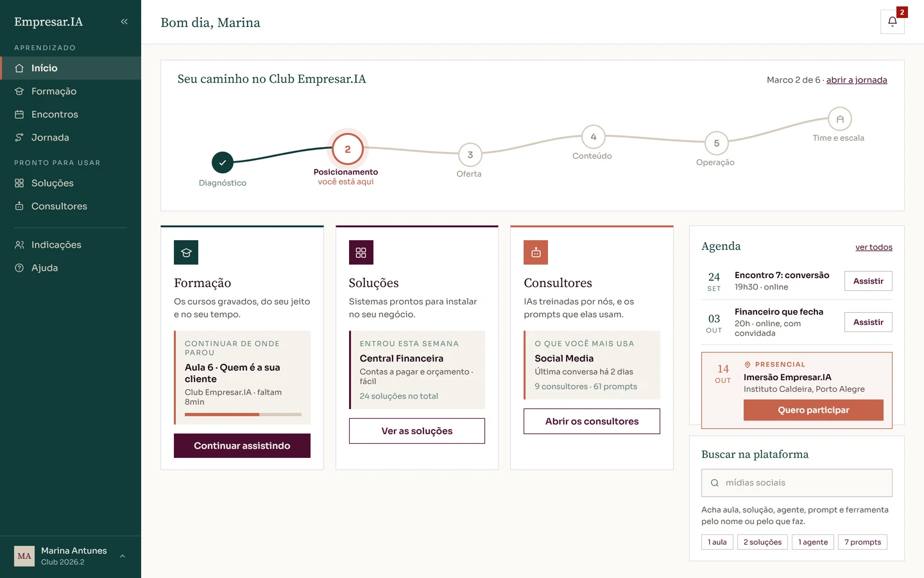
Task: Expand the Marina Antunes account menu
Action: pyautogui.click(x=123, y=556)
